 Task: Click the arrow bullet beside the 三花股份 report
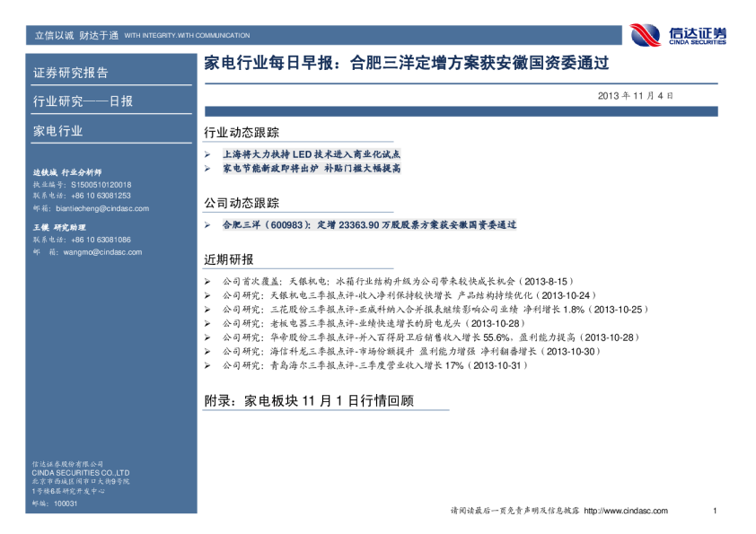208,309
